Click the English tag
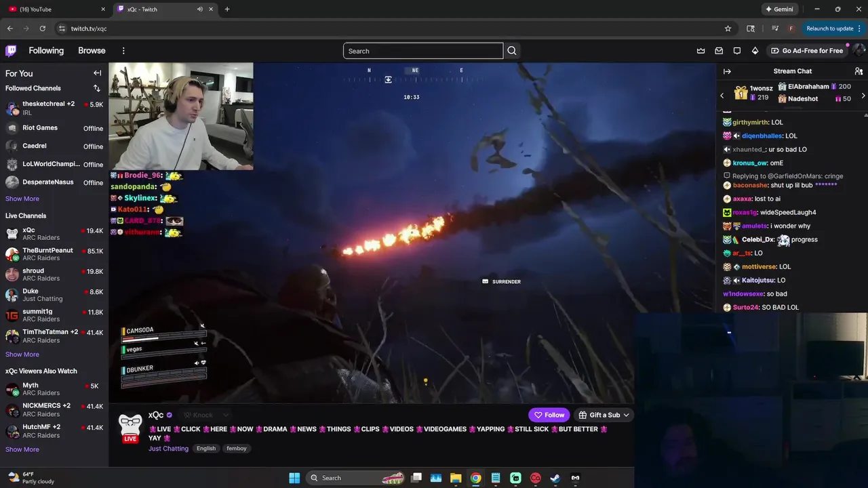The height and width of the screenshot is (488, 868). click(206, 449)
